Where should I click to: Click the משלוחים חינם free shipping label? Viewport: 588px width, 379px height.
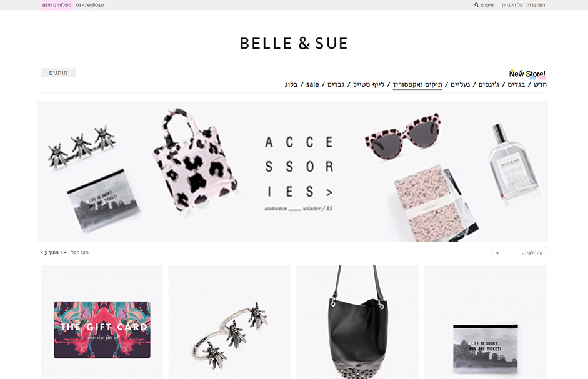[57, 5]
